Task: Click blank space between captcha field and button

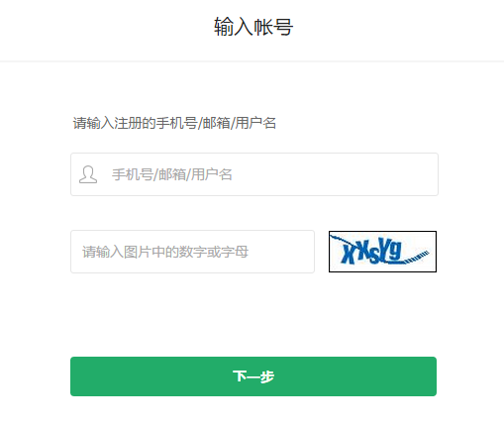Action: pos(253,315)
